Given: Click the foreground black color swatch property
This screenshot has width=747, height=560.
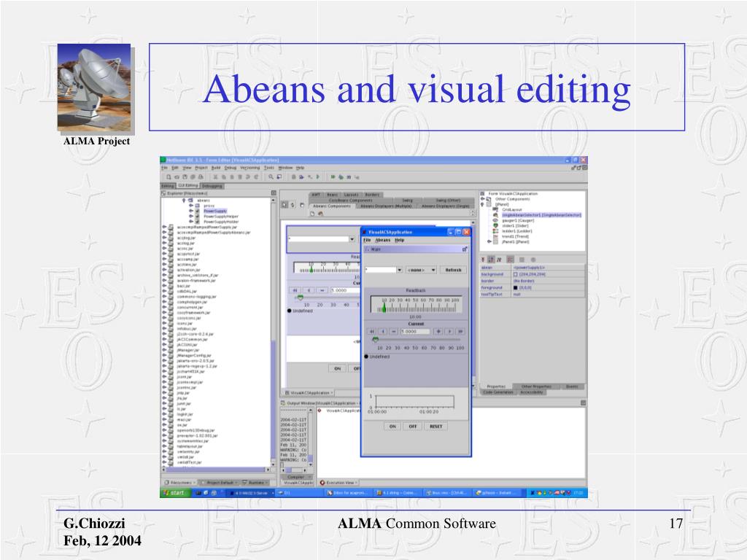Looking at the screenshot, I should point(516,287).
